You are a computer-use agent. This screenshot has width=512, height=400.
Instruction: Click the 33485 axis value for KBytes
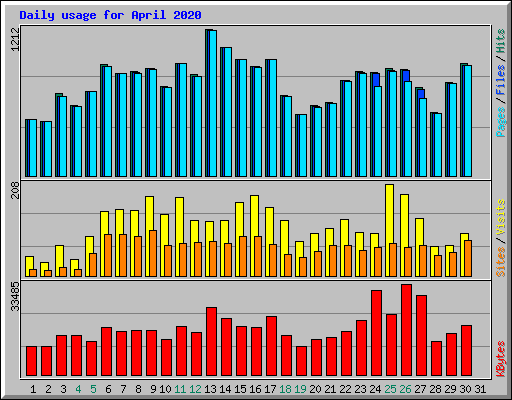15,296
